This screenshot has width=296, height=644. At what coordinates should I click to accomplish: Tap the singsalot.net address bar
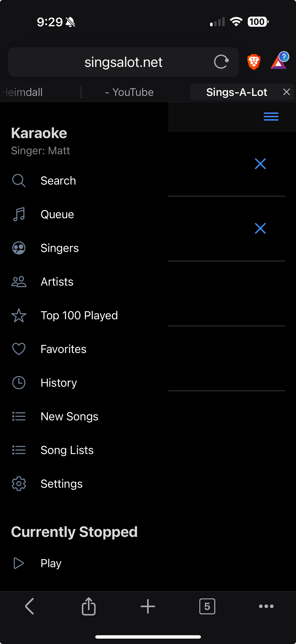[x=123, y=62]
